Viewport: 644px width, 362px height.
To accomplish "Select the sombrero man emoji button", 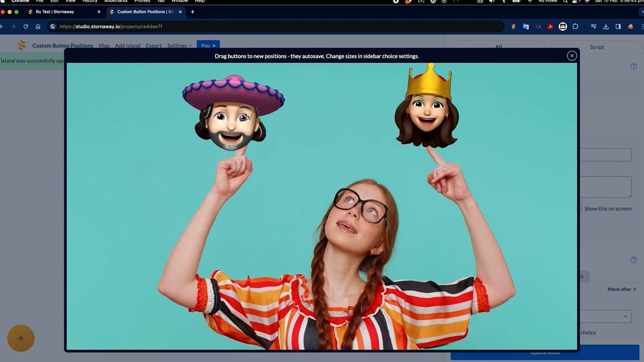I will (233, 113).
